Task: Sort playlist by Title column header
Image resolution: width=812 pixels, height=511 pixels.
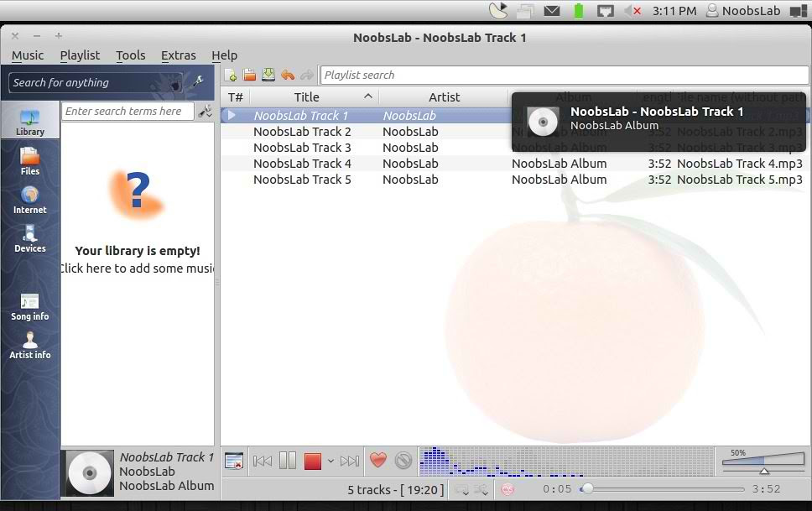Action: click(x=306, y=97)
